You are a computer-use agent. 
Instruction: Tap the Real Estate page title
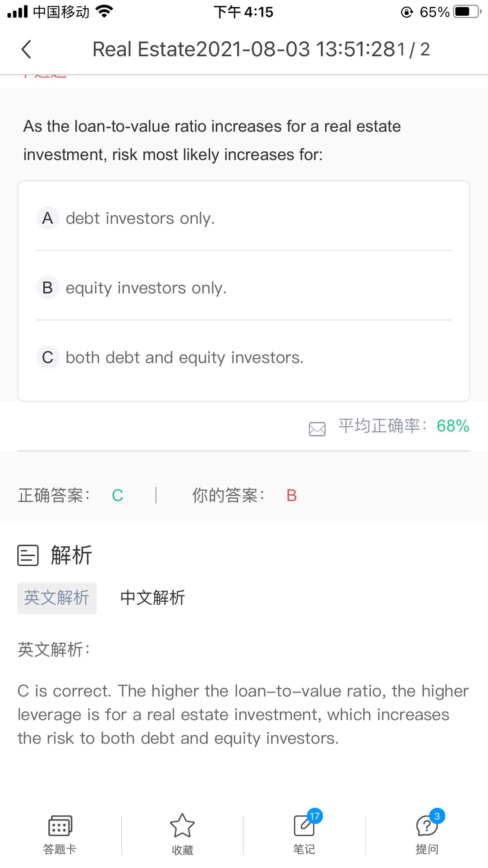point(249,50)
